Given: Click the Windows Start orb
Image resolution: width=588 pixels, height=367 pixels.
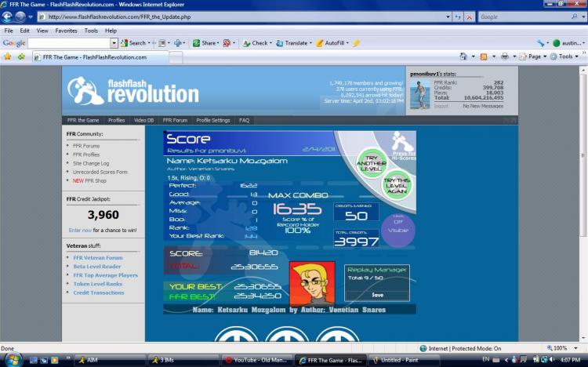Looking at the screenshot, I should point(13,360).
